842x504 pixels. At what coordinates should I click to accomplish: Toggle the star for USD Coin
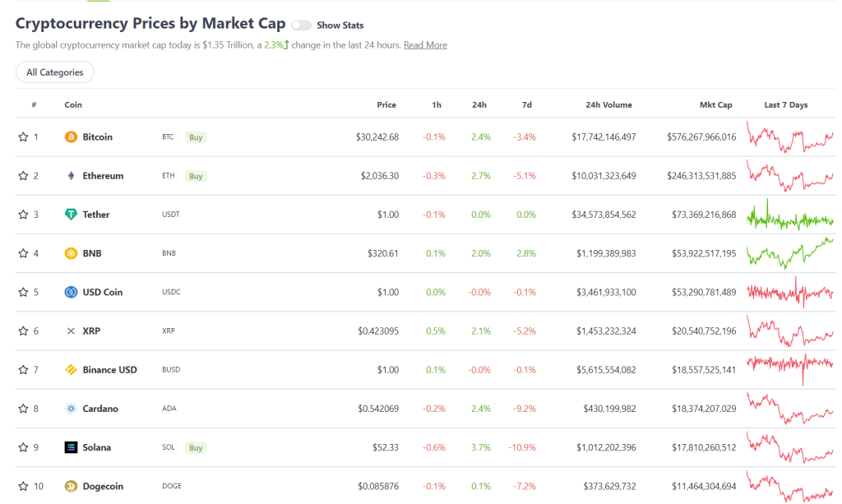pos(23,292)
